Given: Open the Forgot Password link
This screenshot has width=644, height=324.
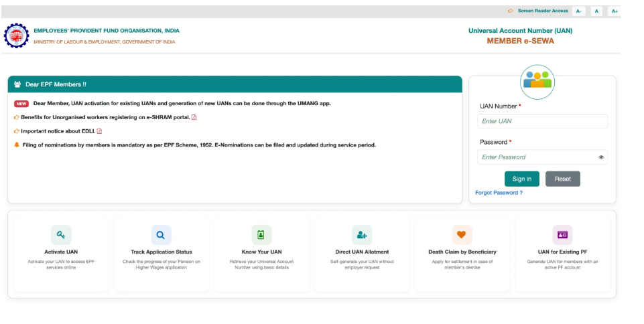Looking at the screenshot, I should (x=499, y=193).
